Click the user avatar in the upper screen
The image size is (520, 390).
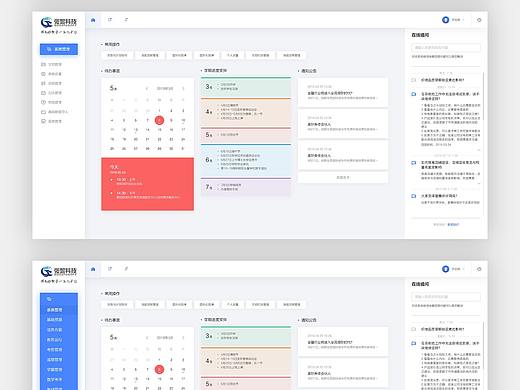pyautogui.click(x=445, y=20)
